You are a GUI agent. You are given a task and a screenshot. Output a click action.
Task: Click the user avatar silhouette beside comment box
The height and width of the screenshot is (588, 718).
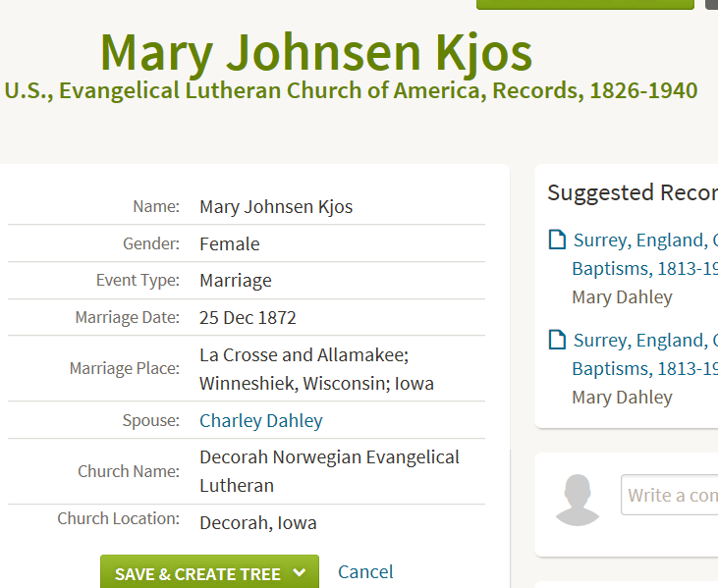click(578, 500)
